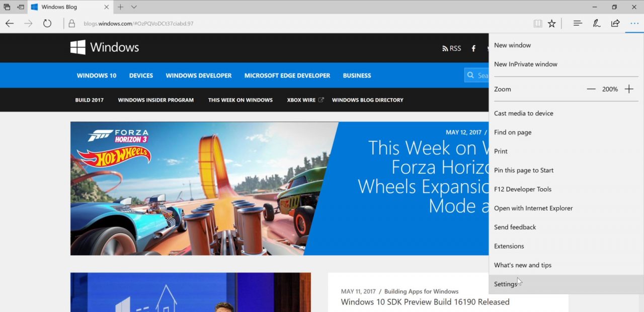The image size is (644, 312).
Task: Choose Send feedback
Action: [566, 227]
